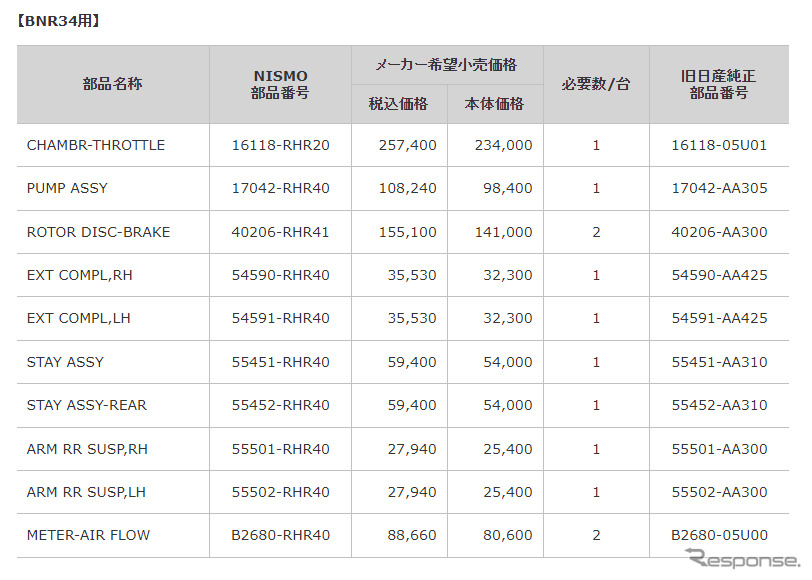Image resolution: width=812 pixels, height=580 pixels.
Task: Click the 本体価格 subheader
Action: tap(494, 103)
